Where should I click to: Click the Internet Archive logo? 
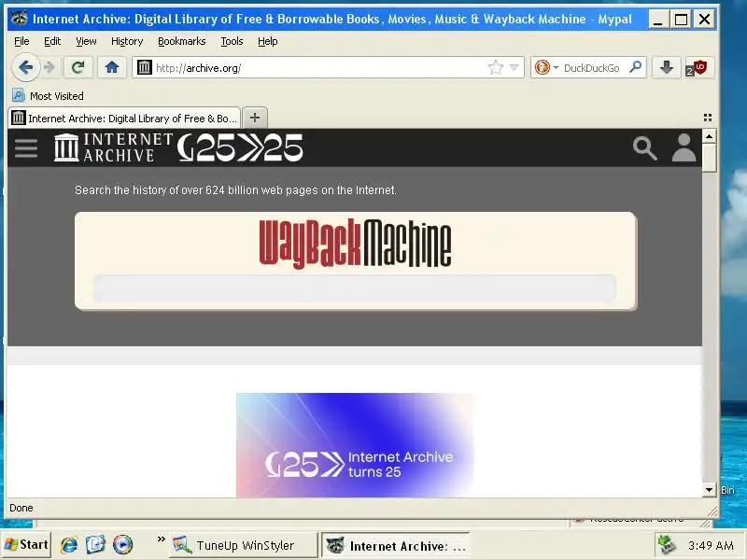pos(113,147)
